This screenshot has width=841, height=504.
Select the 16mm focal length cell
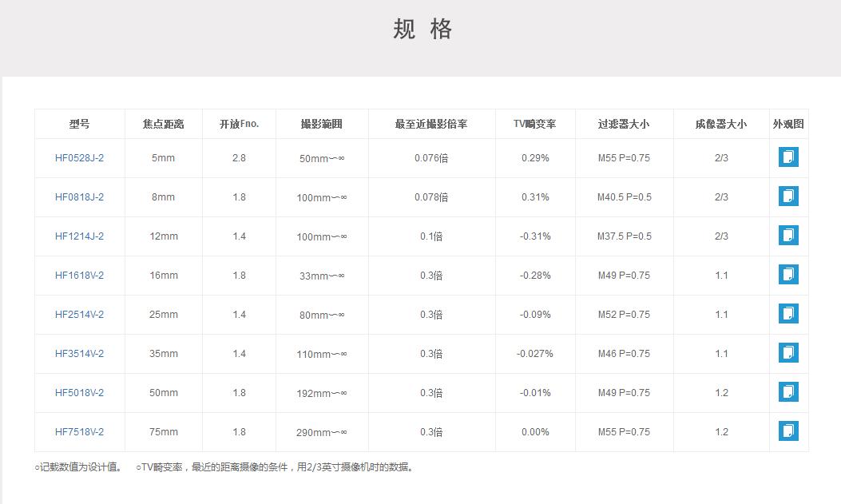coord(164,276)
